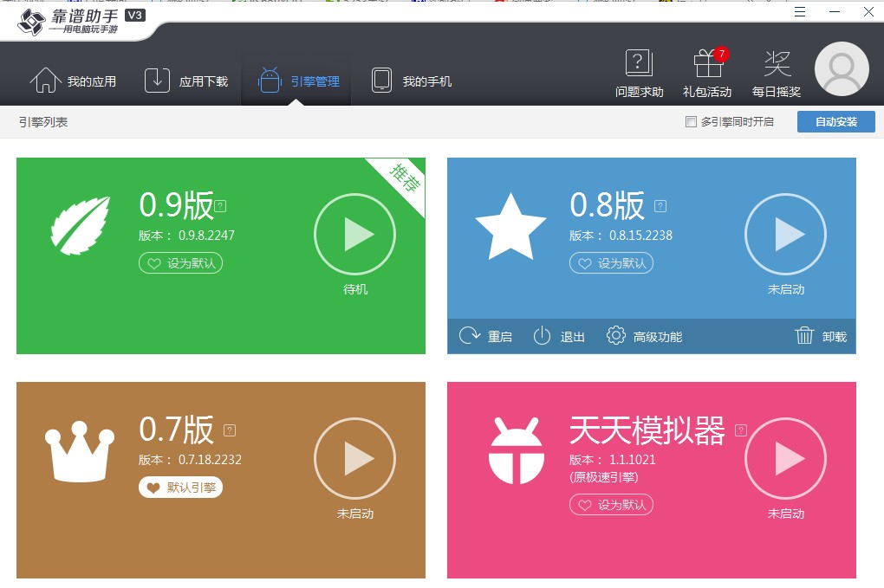
Task: Click help question mark beside 0.8版
Action: click(660, 206)
